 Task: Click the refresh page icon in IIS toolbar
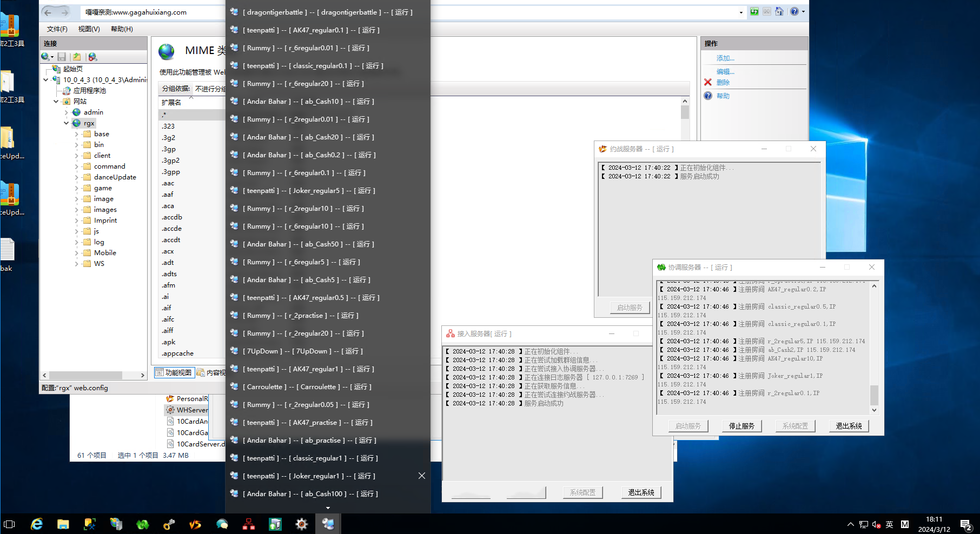pos(754,11)
